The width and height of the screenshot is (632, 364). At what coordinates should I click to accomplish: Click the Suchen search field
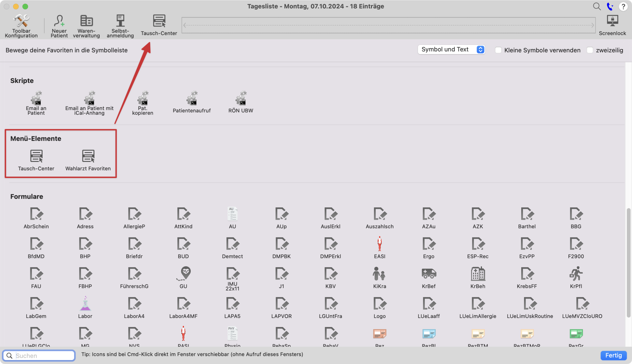tap(39, 355)
